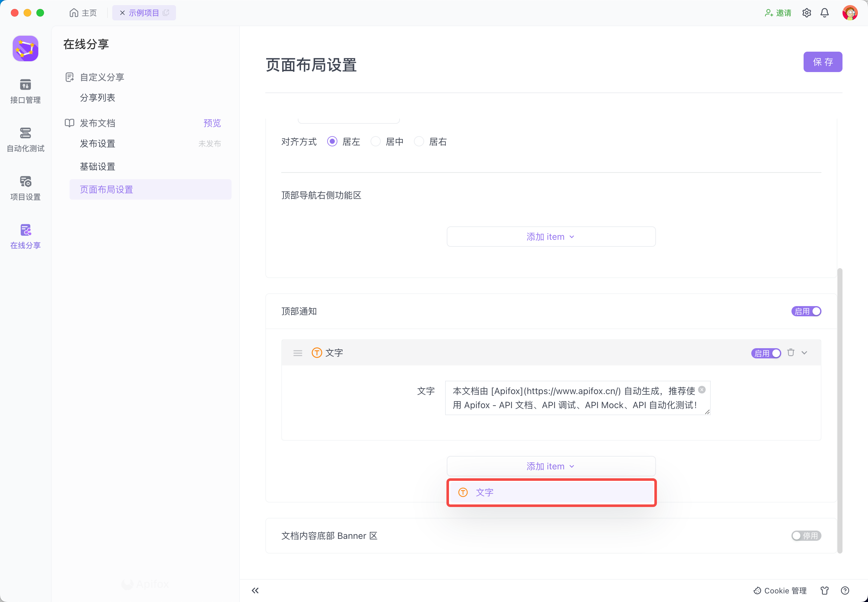The height and width of the screenshot is (602, 868).
Task: Toggle the 顶部通知 enable switch
Action: [806, 311]
